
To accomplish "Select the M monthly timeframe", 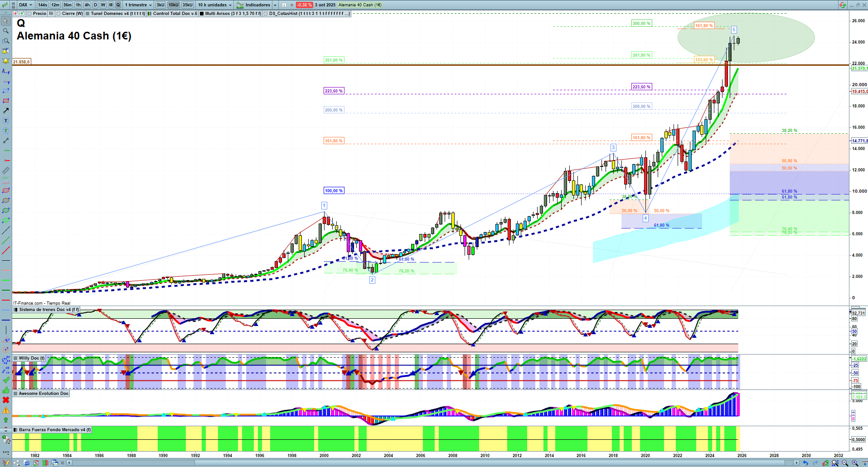I will coord(111,5).
